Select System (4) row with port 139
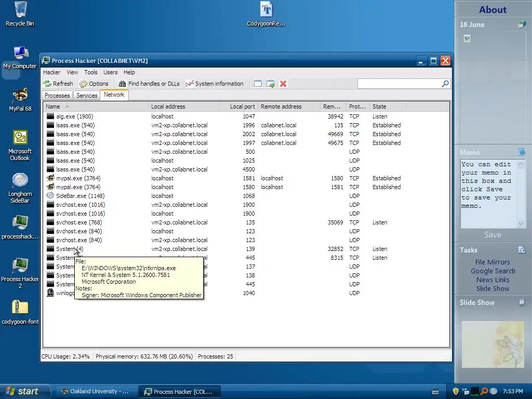 point(246,249)
